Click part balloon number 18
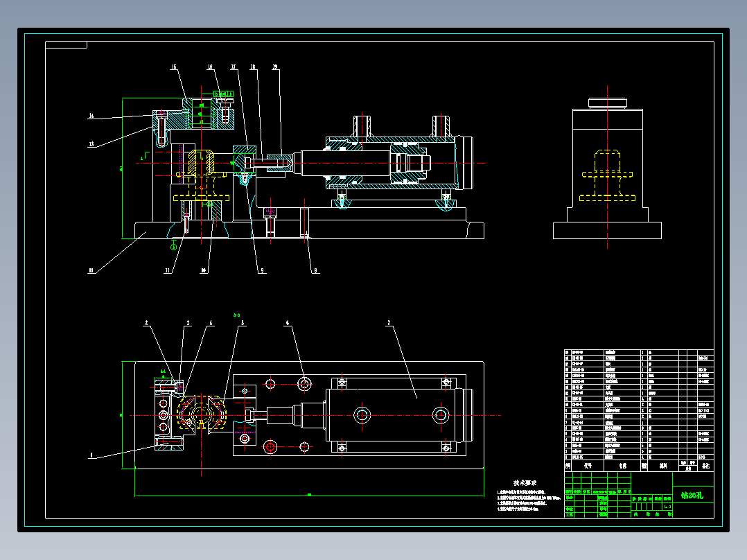747x560 pixels. [x=253, y=67]
